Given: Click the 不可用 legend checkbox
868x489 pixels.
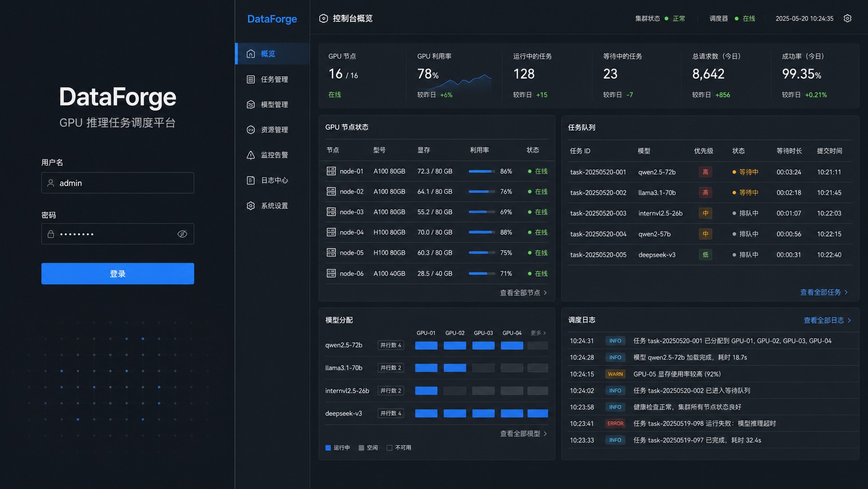Looking at the screenshot, I should pyautogui.click(x=389, y=447).
